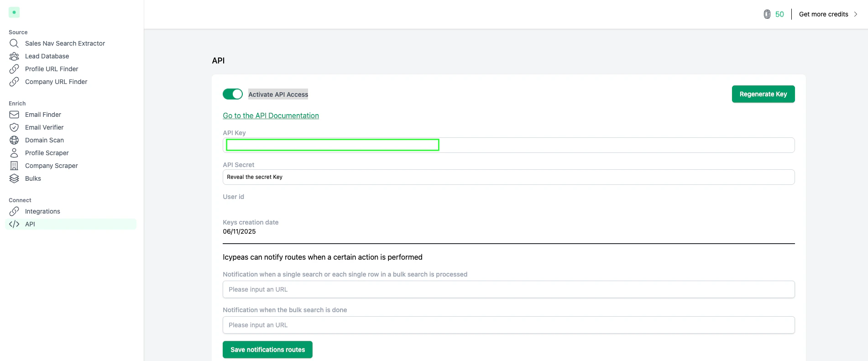Click the Sales Nav Search Extractor magnifier icon
This screenshot has width=868, height=361.
click(x=14, y=43)
